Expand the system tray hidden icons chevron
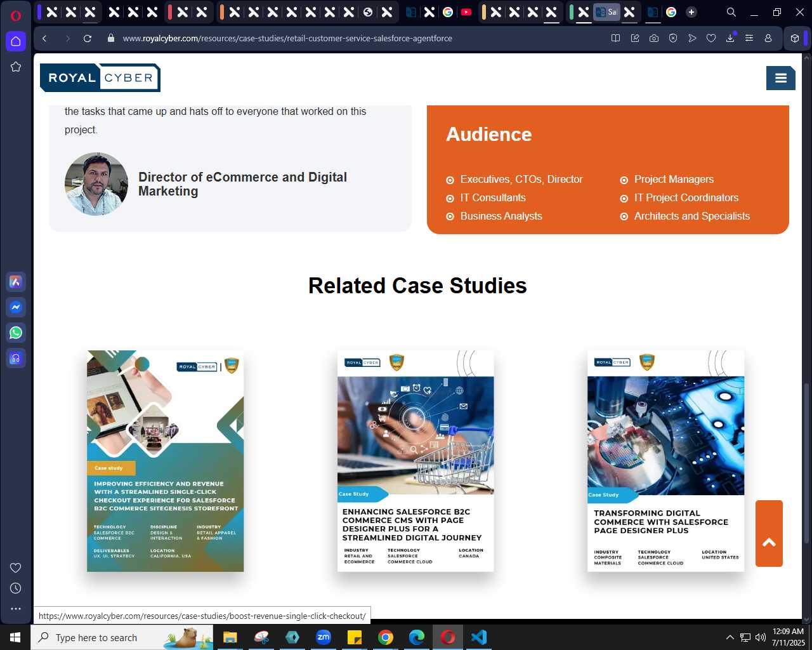This screenshot has width=812, height=650. point(730,637)
